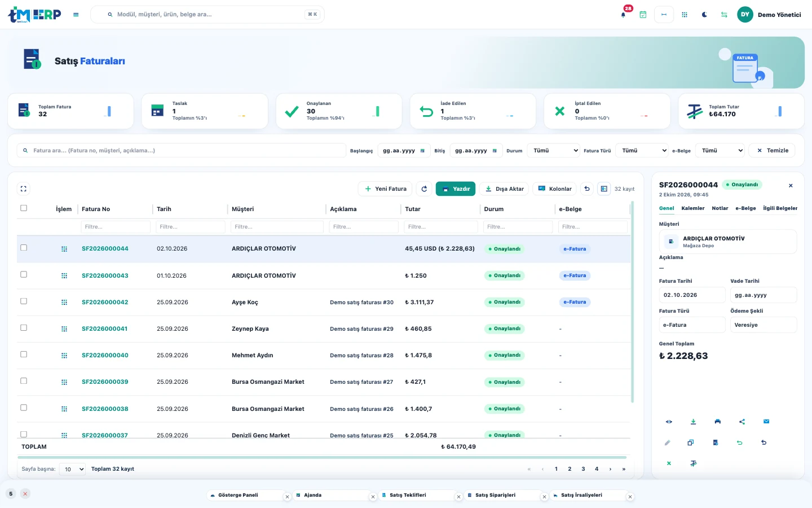This screenshot has height=508, width=812.
Task: Open the İlgili Belgeler tab
Action: pyautogui.click(x=780, y=208)
